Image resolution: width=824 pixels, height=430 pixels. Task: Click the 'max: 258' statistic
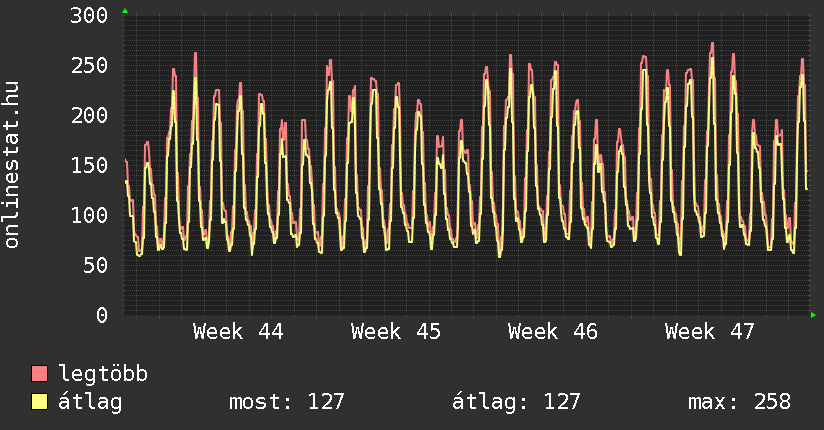pos(739,402)
